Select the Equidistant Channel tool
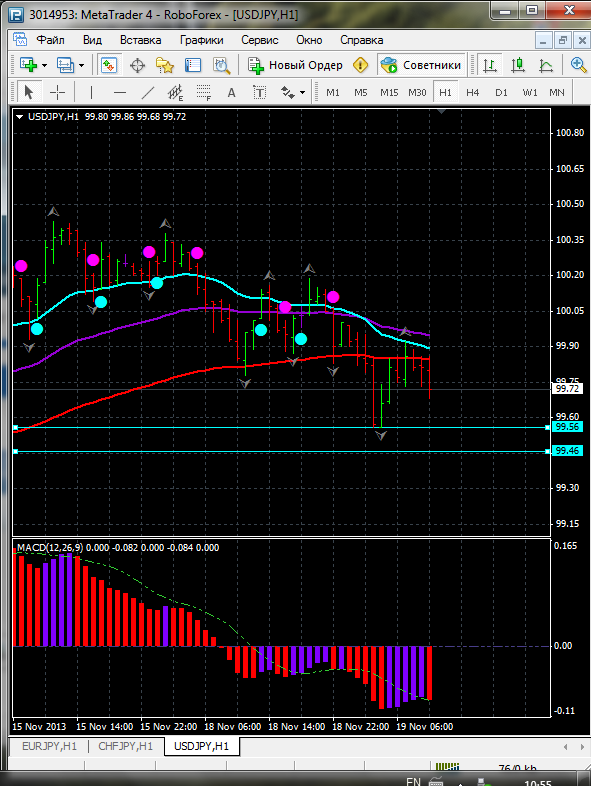The width and height of the screenshot is (600, 786). click(175, 92)
